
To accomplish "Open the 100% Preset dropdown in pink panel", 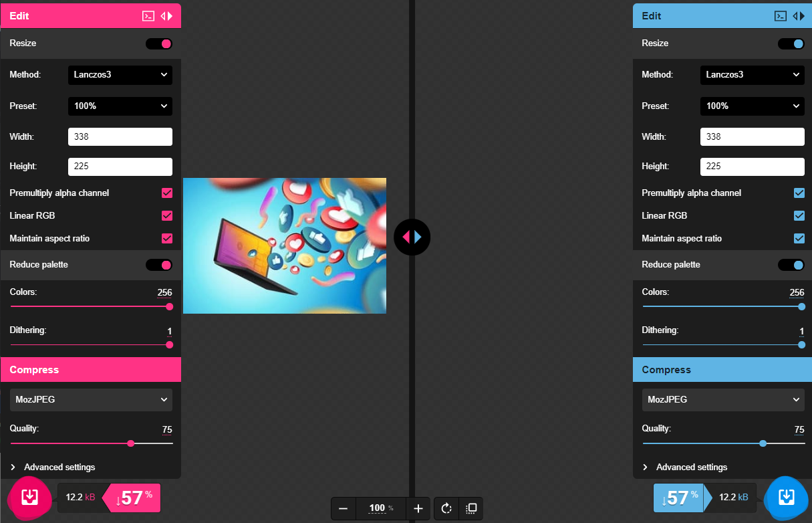I will (120, 106).
